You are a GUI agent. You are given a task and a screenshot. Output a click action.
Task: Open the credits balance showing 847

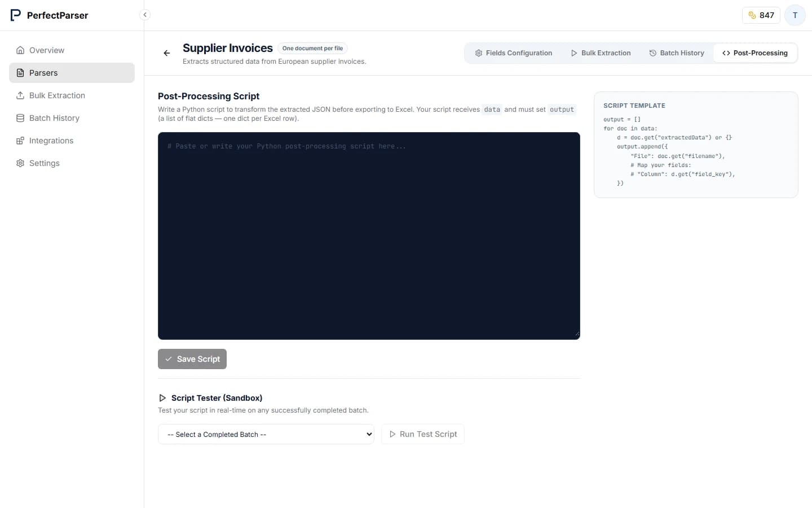pos(761,15)
